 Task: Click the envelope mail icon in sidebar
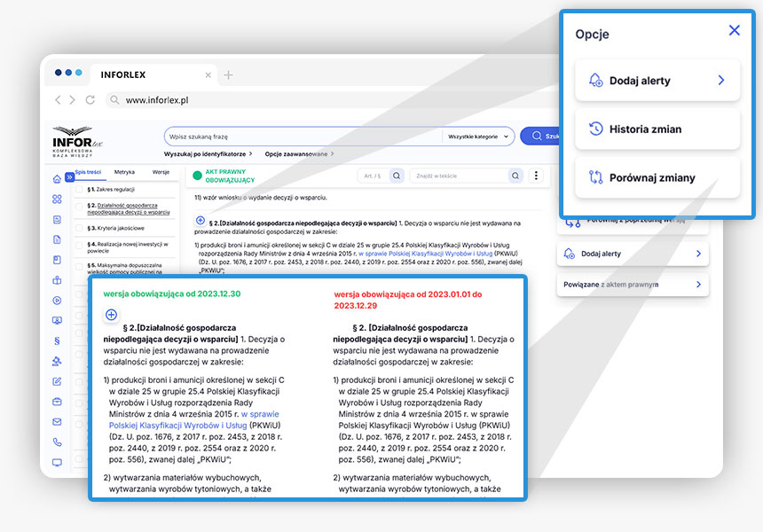click(57, 422)
